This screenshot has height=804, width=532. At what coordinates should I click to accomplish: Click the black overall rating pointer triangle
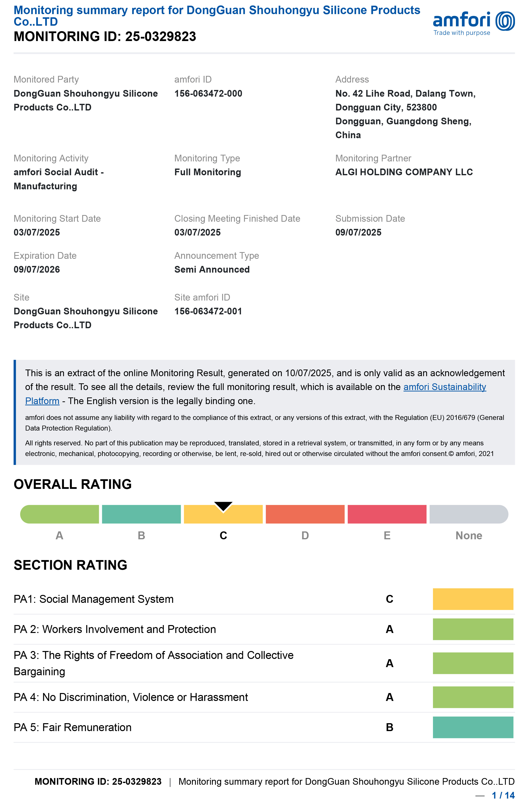click(x=223, y=506)
